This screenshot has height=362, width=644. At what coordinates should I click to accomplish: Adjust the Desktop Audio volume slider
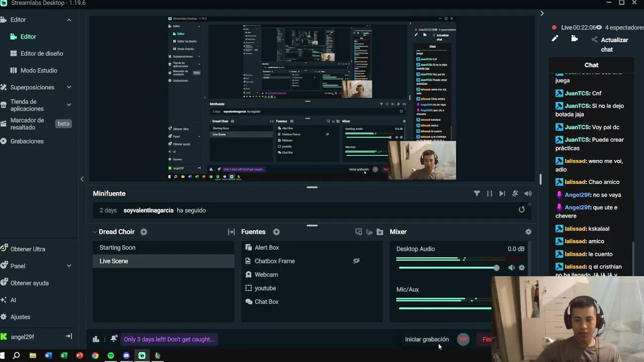(x=448, y=267)
